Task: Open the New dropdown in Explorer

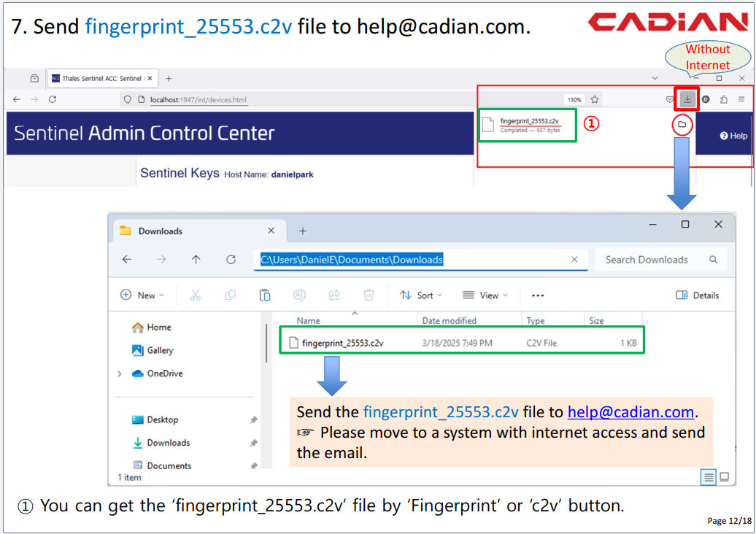Action: pyautogui.click(x=142, y=295)
